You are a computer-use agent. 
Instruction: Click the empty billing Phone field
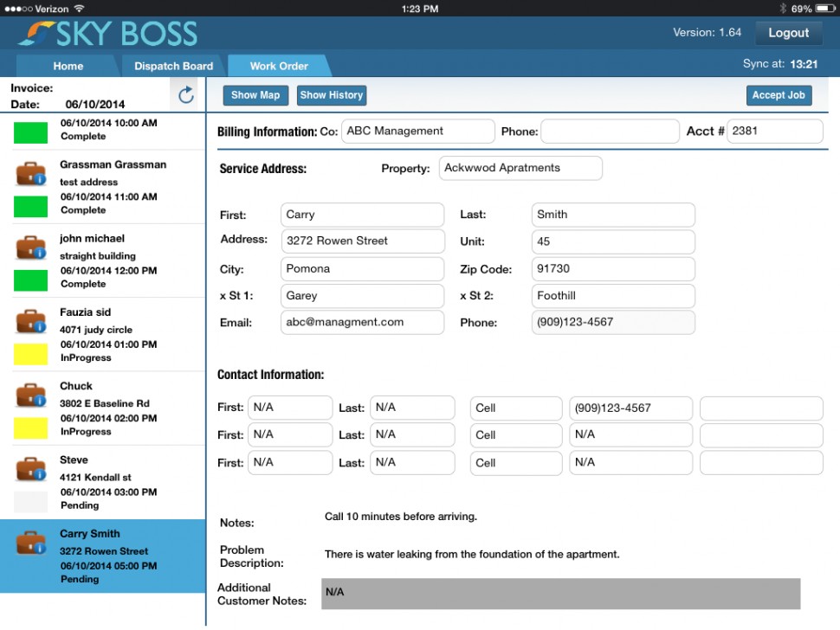click(x=611, y=132)
